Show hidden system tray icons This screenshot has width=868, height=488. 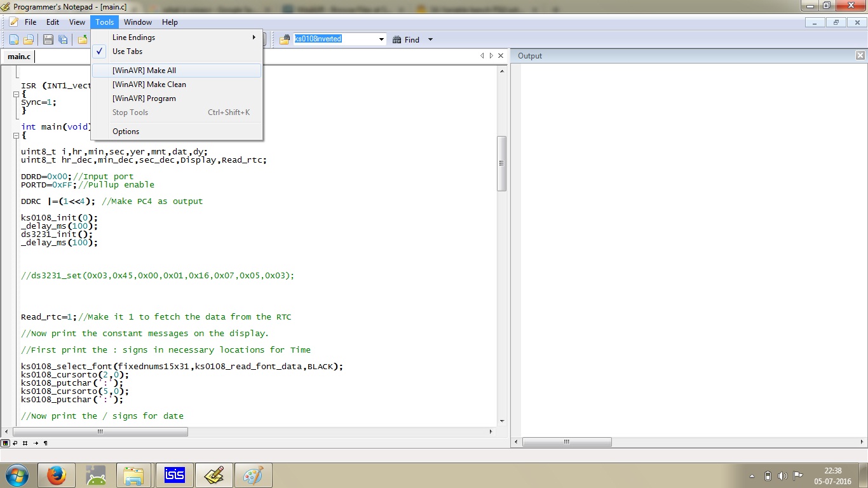(x=752, y=476)
